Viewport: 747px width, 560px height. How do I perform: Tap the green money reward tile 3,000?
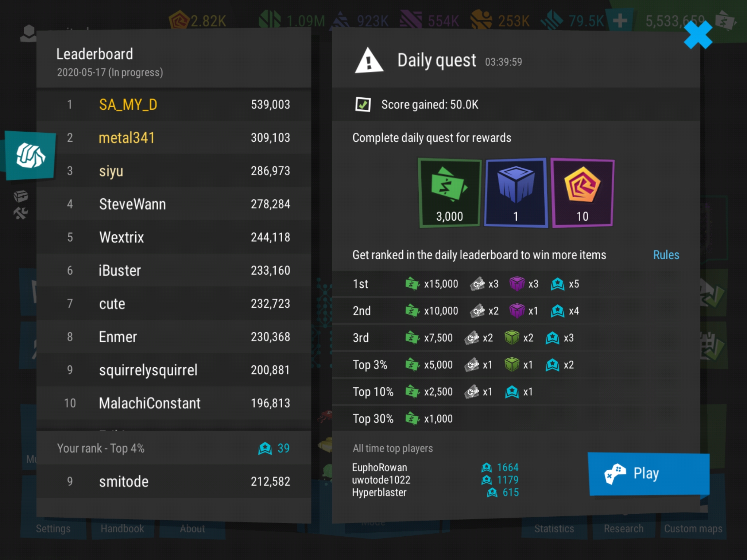pos(449,193)
